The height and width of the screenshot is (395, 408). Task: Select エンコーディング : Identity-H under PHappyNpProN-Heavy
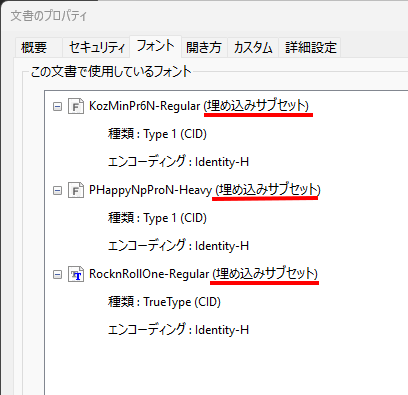pos(178,246)
